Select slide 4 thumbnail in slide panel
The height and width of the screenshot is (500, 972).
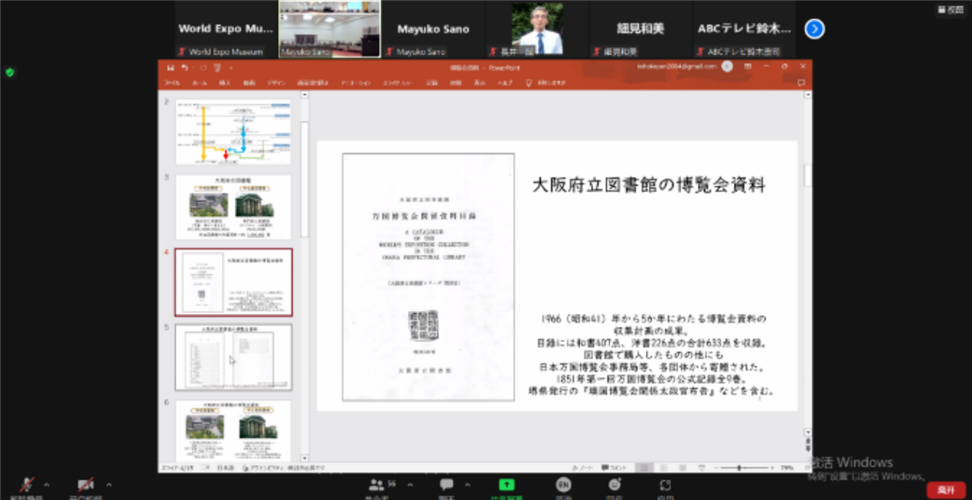[234, 282]
